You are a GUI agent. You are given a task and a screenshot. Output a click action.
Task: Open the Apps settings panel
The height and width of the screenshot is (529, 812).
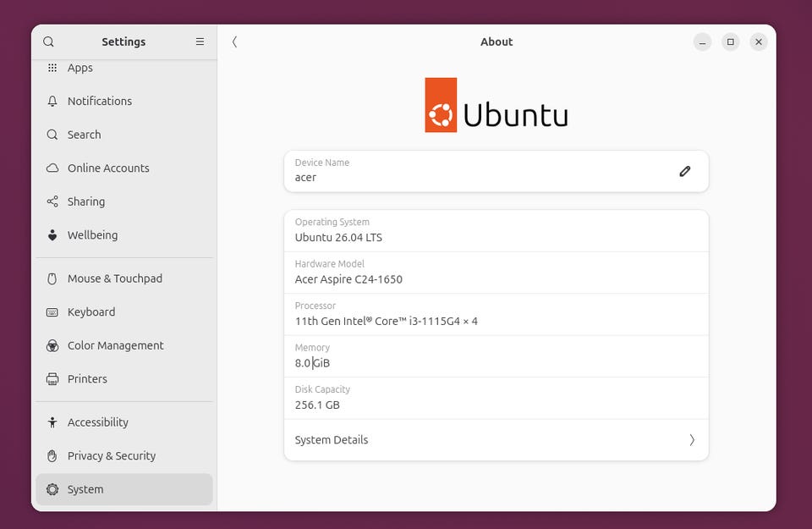pyautogui.click(x=124, y=68)
